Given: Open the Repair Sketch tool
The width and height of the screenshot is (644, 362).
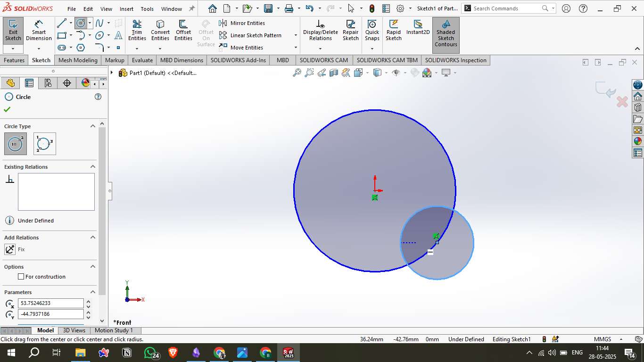Looking at the screenshot, I should (351, 31).
